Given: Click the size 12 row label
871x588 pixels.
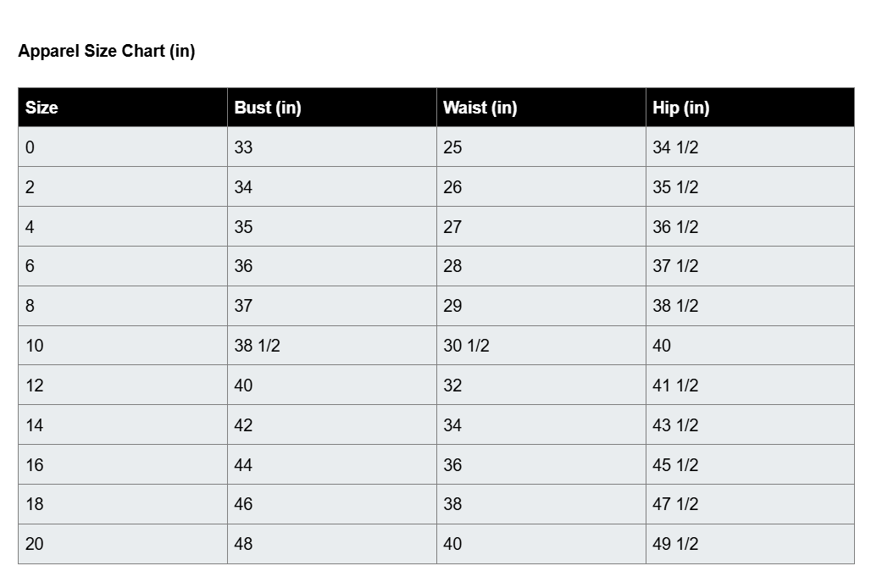Looking at the screenshot, I should click(35, 386).
